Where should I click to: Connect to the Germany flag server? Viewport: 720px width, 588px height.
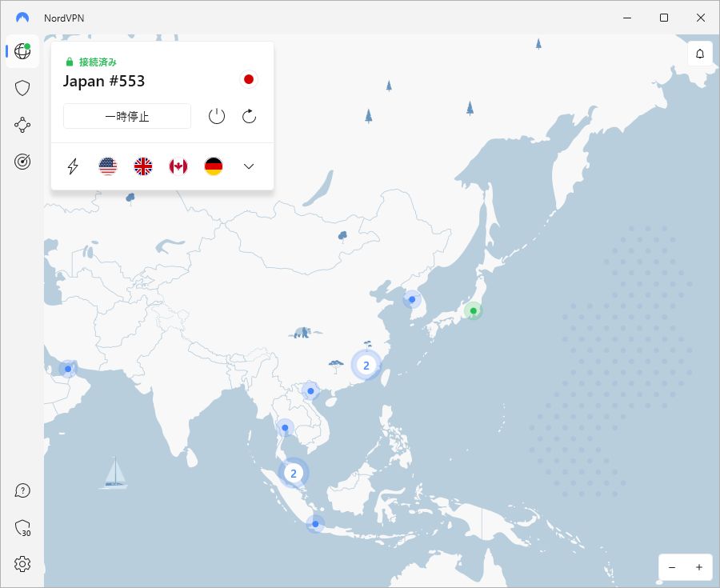coord(214,166)
